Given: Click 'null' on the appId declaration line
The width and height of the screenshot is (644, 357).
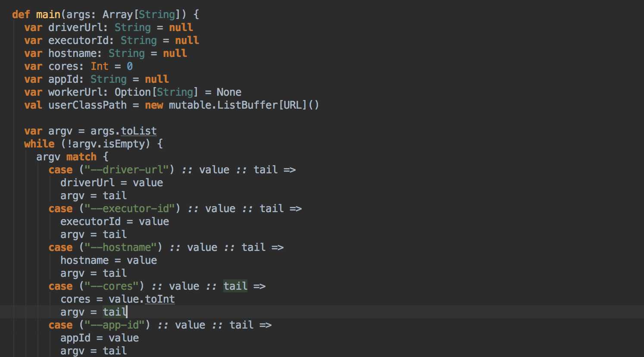Looking at the screenshot, I should pyautogui.click(x=157, y=79).
